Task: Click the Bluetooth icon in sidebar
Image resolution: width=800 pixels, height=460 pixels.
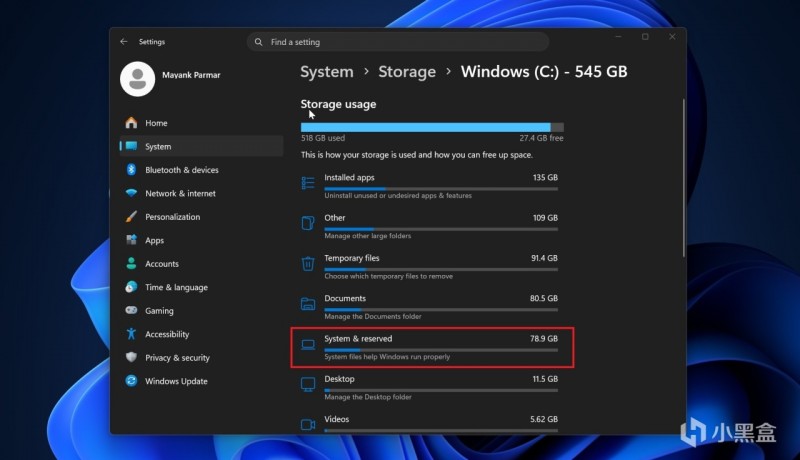Action: 131,170
